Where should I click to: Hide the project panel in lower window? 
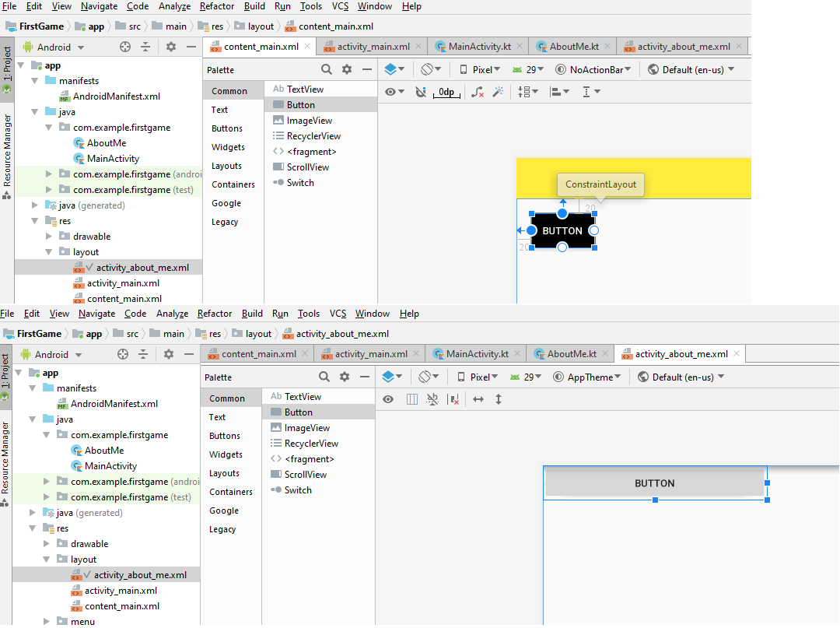[x=188, y=354]
